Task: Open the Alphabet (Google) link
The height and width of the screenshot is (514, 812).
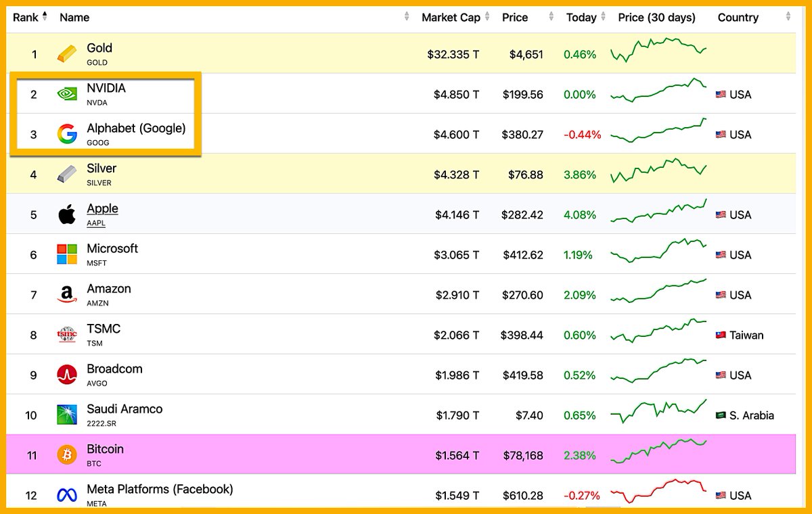Action: pos(136,128)
